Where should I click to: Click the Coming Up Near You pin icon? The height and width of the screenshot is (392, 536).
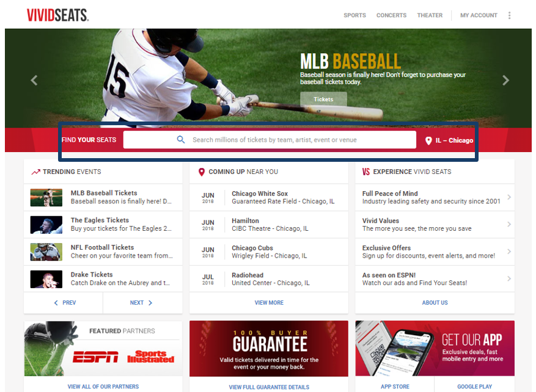tap(202, 172)
